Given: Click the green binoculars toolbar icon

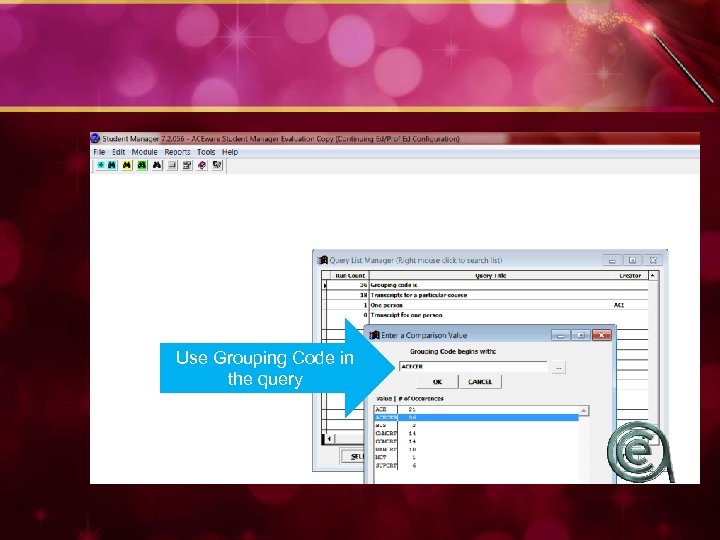Looking at the screenshot, I should coord(142,165).
